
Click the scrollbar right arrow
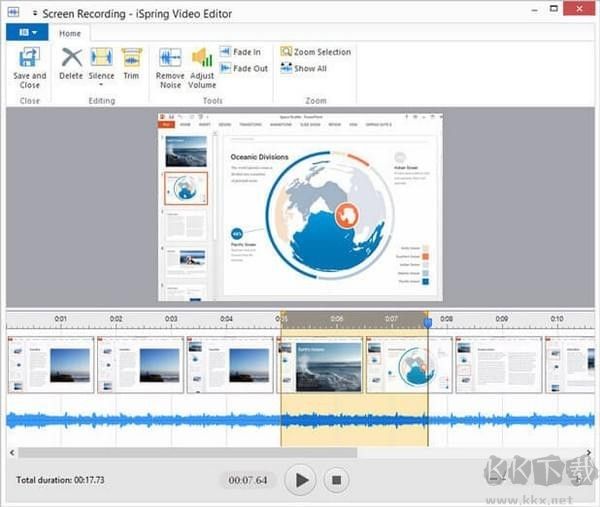click(x=589, y=453)
